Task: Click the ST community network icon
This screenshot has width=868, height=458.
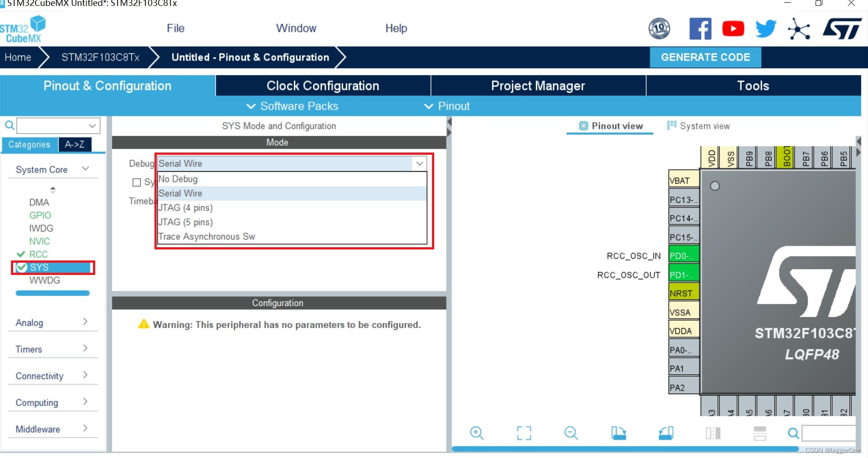Action: 799,29
